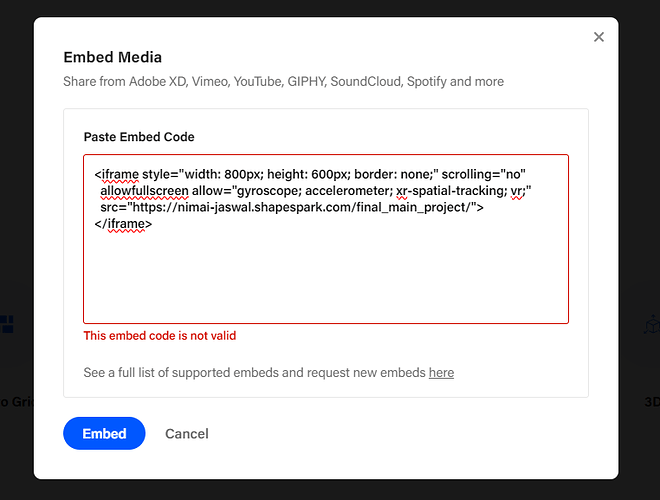Click the "See a full list of supported embeds" text

[x=255, y=372]
